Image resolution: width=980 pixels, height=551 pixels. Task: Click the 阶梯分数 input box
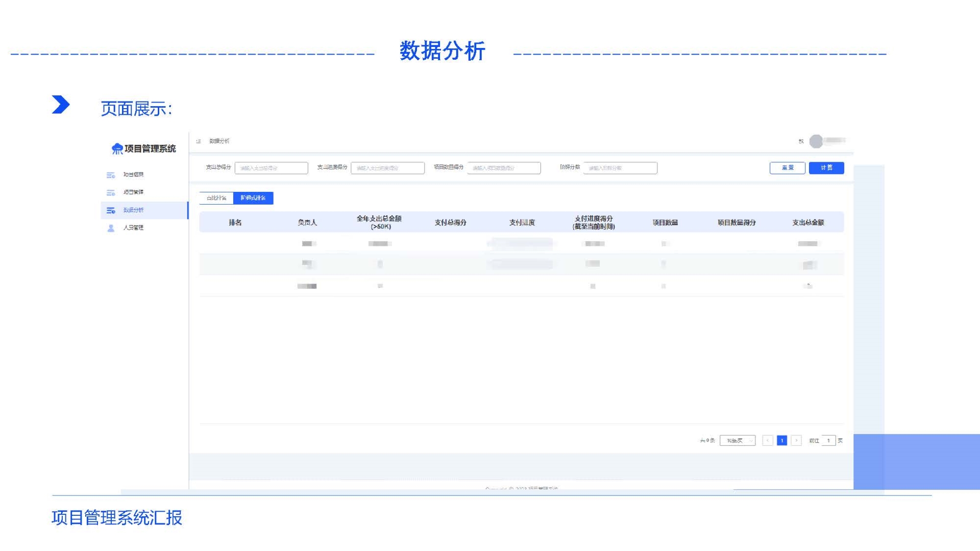[x=620, y=168]
